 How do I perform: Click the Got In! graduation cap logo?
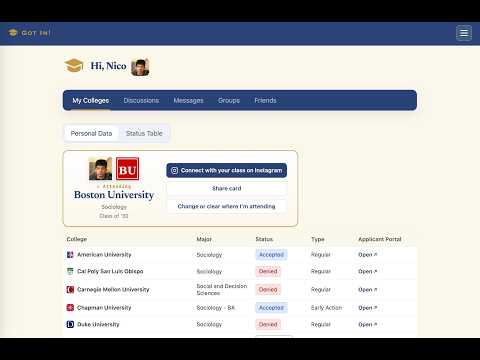click(x=13, y=33)
